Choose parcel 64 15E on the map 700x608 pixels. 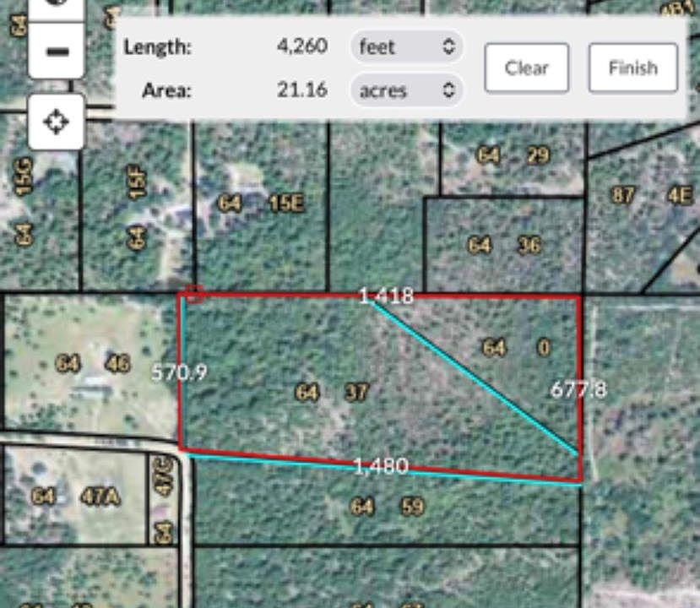click(x=259, y=203)
